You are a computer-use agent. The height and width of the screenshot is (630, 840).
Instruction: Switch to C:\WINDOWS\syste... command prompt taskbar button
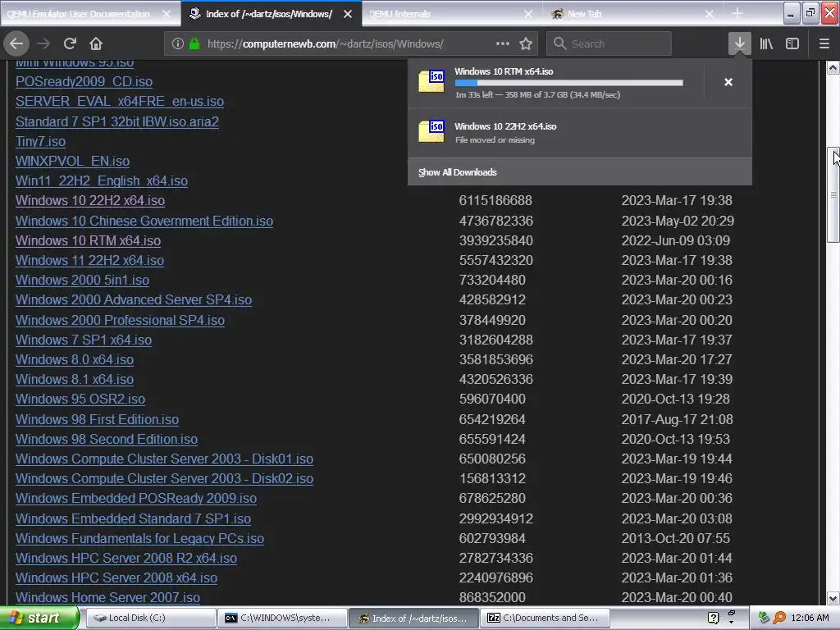click(282, 618)
